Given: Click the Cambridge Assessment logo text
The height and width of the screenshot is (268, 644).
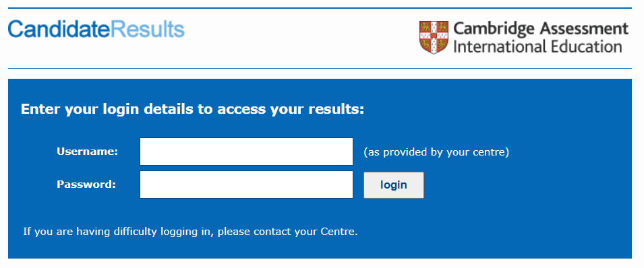Looking at the screenshot, I should [541, 29].
